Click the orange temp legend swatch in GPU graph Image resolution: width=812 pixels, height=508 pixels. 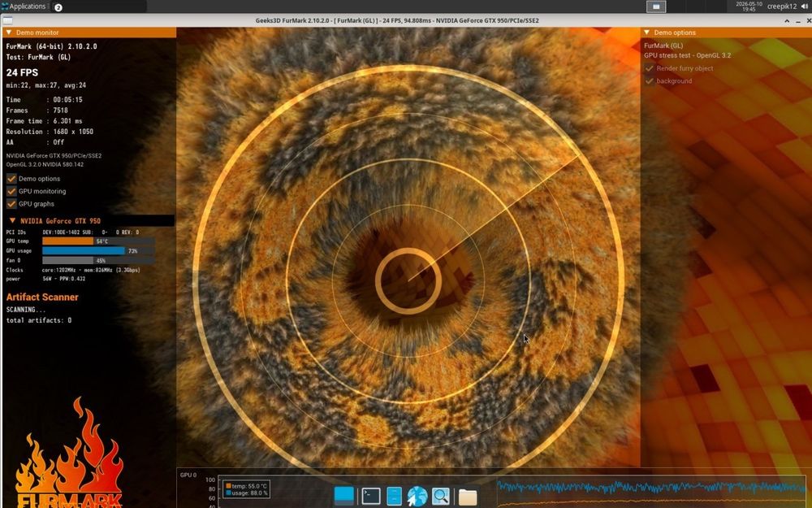pyautogui.click(x=228, y=486)
